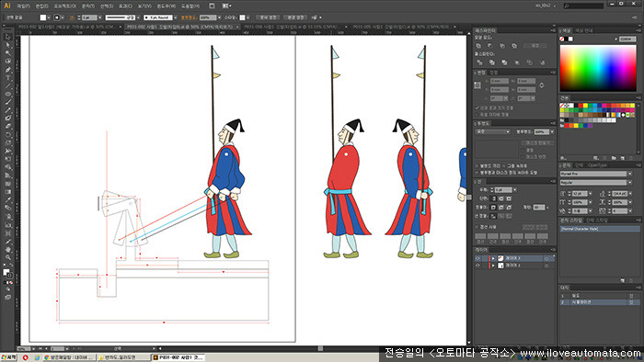
Task: Select the red swatch in Swatches panel
Action: tap(581, 106)
